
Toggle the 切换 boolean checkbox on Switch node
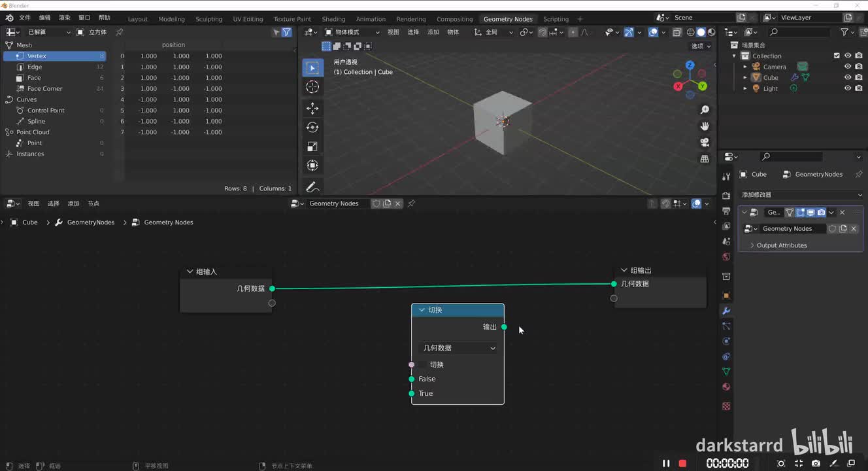[x=423, y=364]
